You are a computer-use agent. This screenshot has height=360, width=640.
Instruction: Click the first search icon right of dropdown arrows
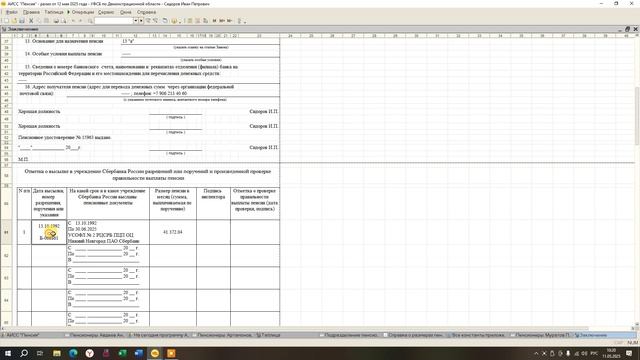click(x=149, y=20)
